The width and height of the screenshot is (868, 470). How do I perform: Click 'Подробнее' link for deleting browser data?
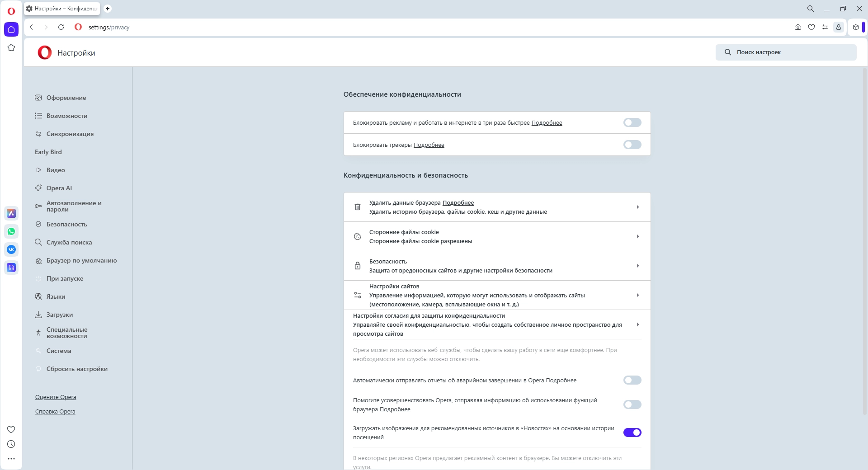pos(458,203)
